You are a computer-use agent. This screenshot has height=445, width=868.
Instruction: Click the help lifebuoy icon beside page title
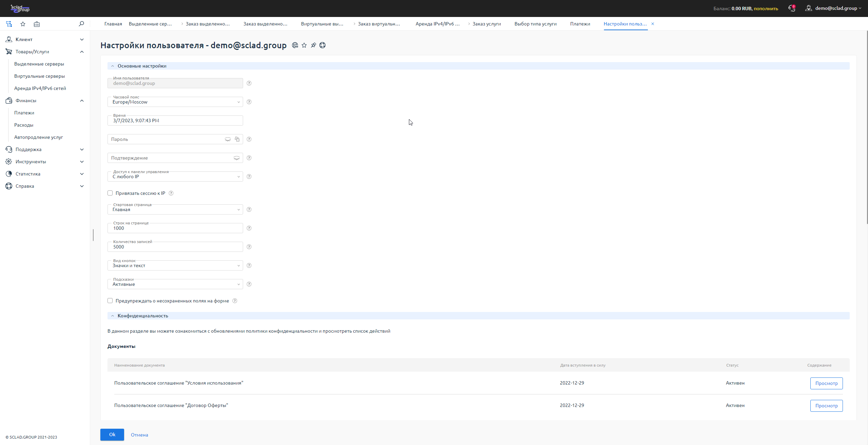tap(322, 45)
